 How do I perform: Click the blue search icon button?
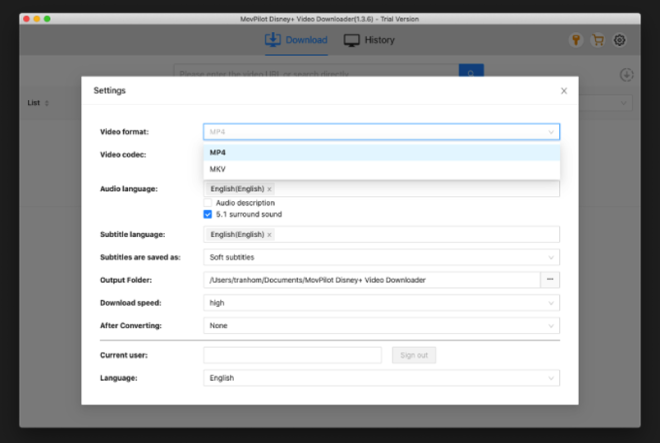pyautogui.click(x=471, y=71)
